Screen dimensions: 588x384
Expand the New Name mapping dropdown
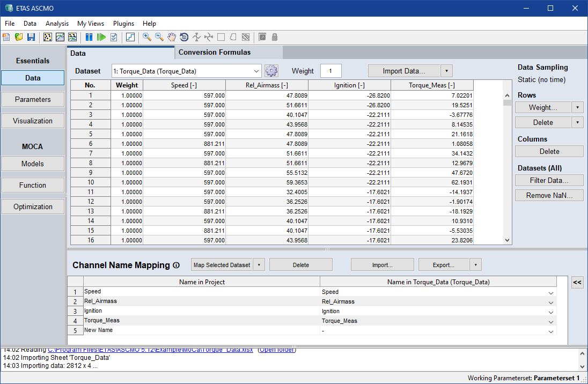(x=551, y=331)
